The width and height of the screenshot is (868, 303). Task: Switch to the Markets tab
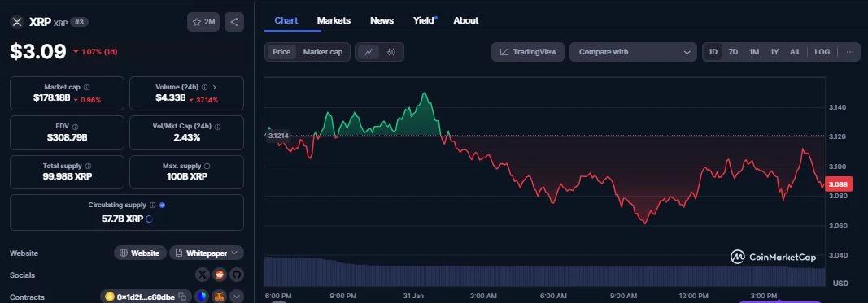pos(334,20)
